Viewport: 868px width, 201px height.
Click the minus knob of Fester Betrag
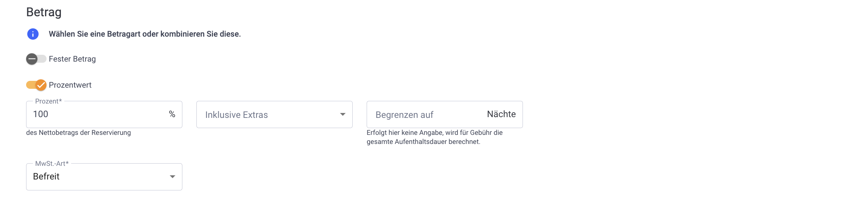coord(32,59)
